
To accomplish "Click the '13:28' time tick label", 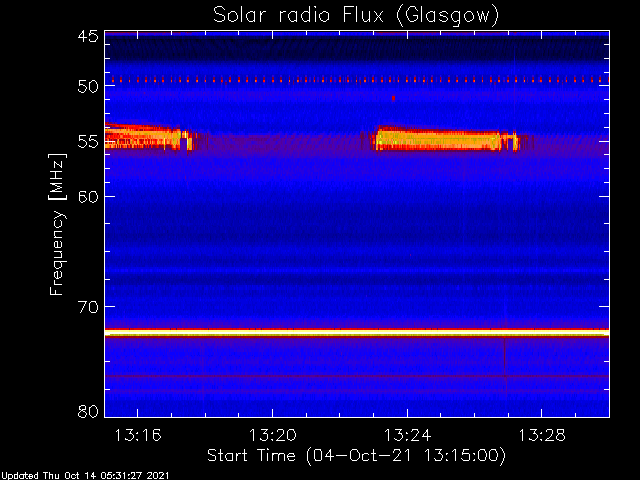I will [x=542, y=435].
